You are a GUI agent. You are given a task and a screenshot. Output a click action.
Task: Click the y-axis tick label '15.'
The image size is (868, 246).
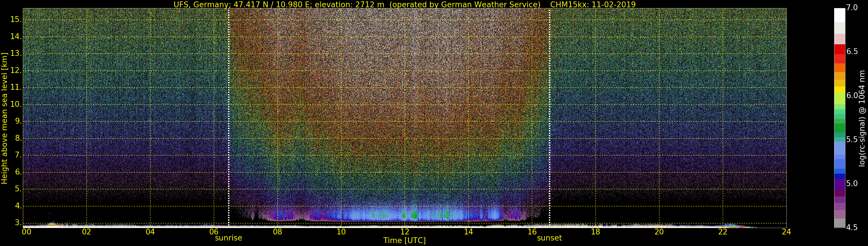16,20
